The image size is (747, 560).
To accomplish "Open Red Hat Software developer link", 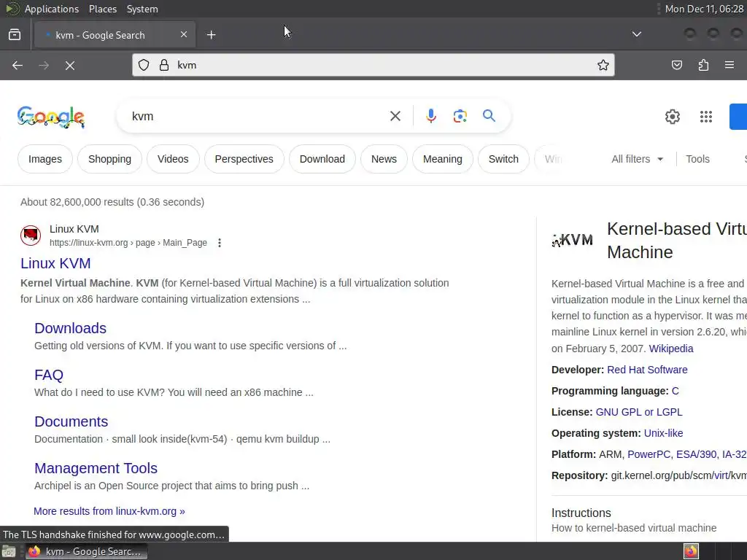I will pyautogui.click(x=647, y=370).
